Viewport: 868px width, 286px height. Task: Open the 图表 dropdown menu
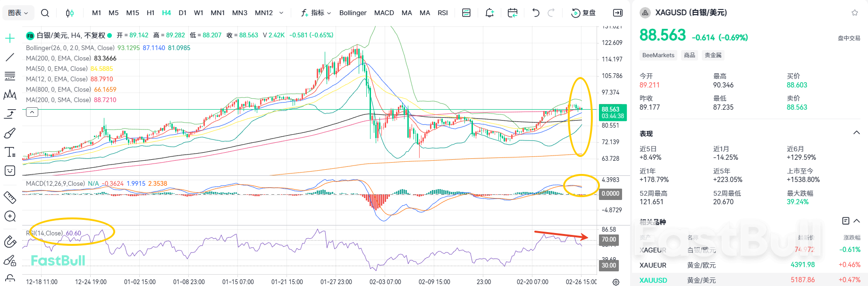click(18, 13)
